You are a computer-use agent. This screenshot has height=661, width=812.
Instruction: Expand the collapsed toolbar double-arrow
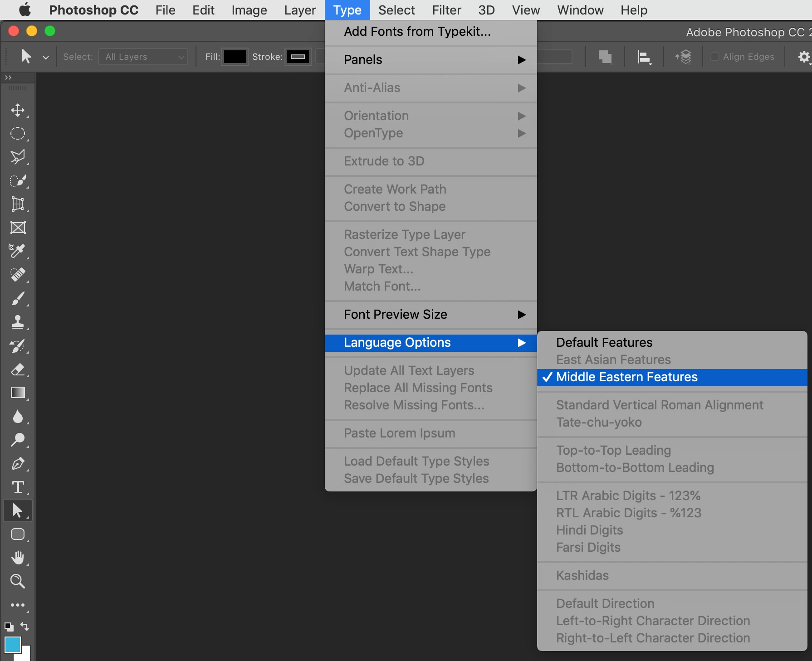8,78
